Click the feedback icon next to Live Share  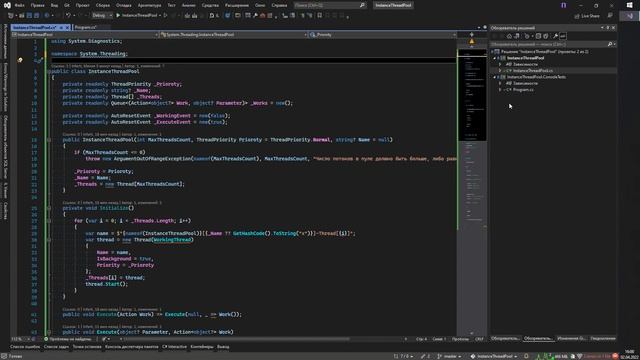coord(610,16)
